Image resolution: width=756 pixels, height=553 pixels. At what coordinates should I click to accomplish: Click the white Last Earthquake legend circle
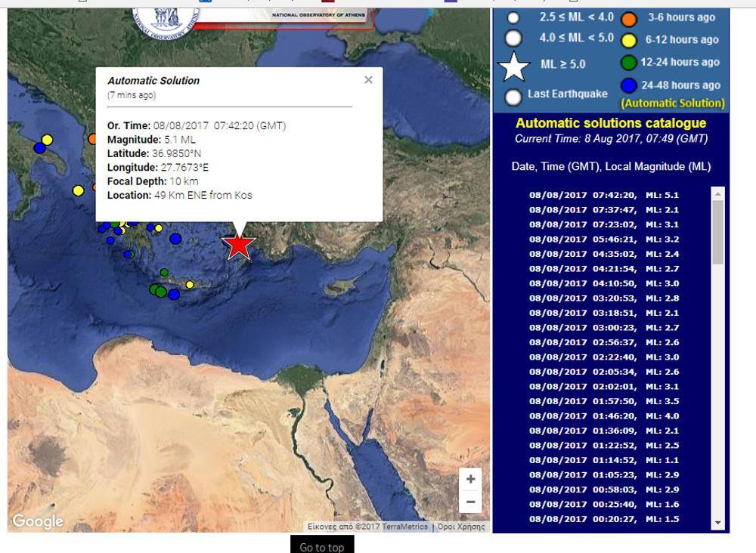pos(514,97)
